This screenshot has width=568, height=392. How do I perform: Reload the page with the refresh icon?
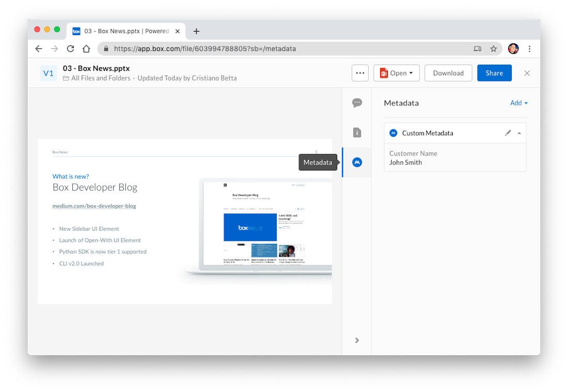click(70, 48)
